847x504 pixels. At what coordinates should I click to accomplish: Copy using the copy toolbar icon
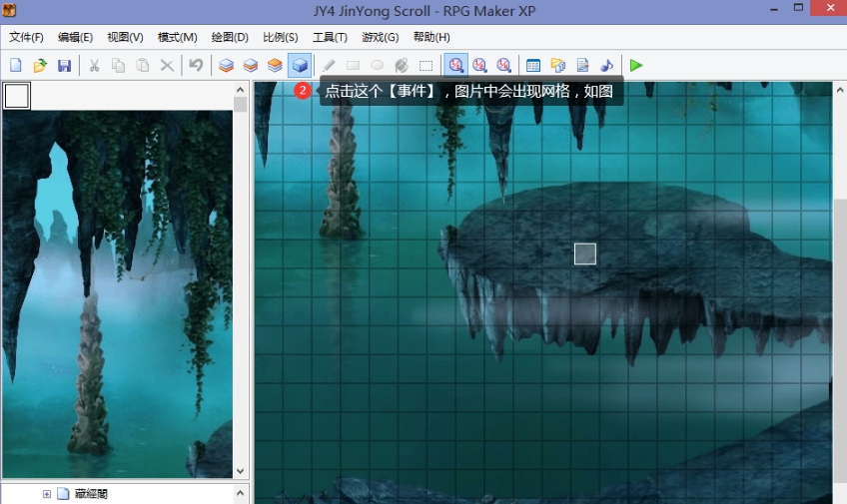click(118, 65)
